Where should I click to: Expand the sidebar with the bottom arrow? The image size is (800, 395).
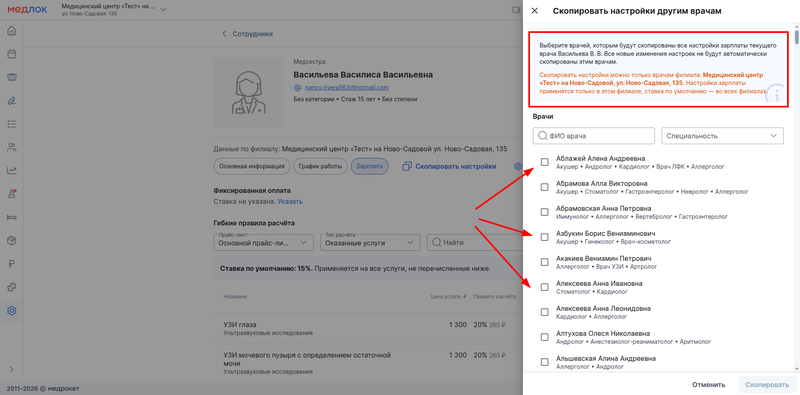tap(12, 369)
